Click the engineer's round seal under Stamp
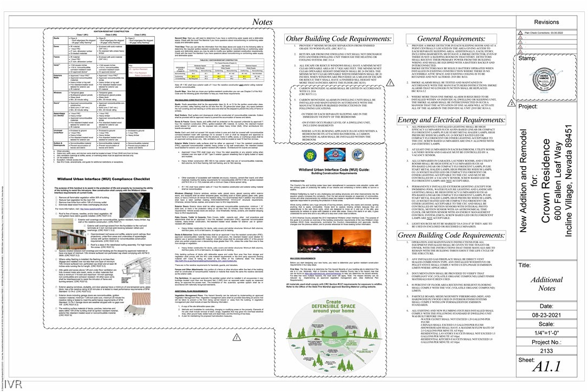 click(544, 79)
